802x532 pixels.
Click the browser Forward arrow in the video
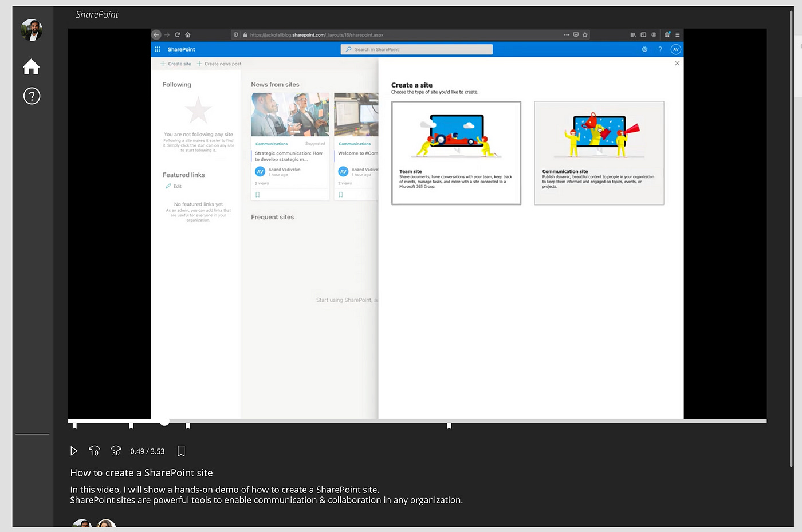click(167, 34)
